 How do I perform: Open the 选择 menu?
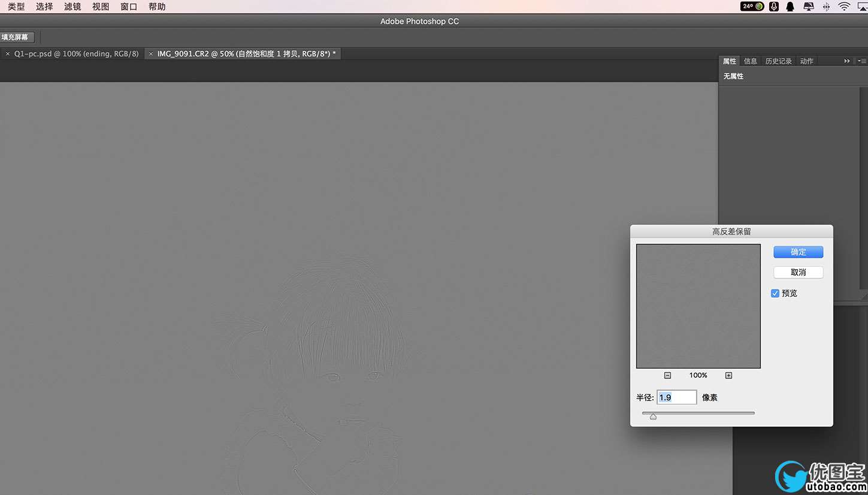pos(44,7)
